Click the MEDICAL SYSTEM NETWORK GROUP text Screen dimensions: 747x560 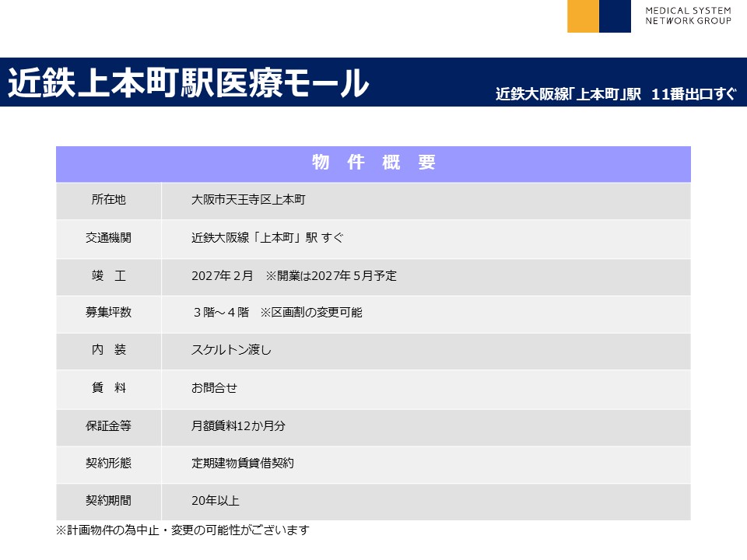tap(688, 16)
